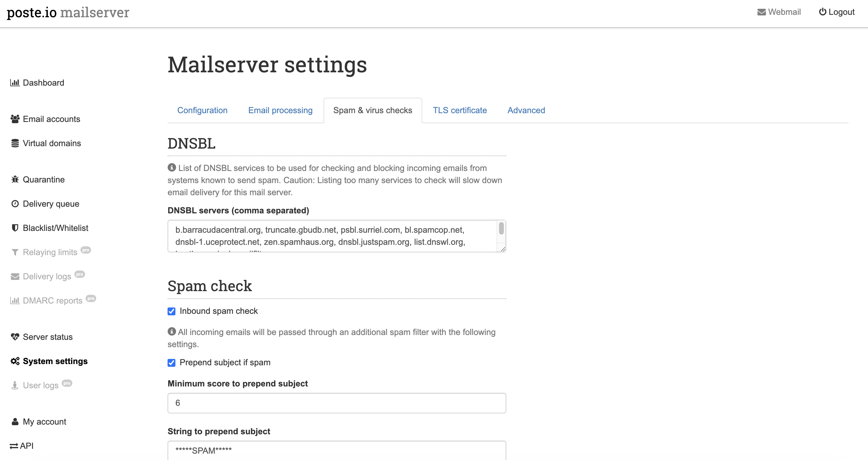The width and height of the screenshot is (868, 460).
Task: Click the Delivery queue clock icon
Action: [x=15, y=204]
